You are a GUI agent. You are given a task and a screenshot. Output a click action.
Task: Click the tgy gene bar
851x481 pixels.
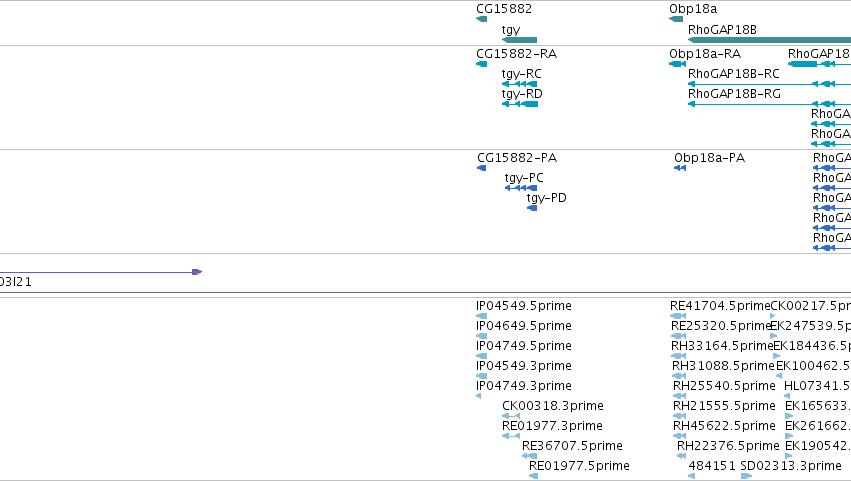pos(519,40)
